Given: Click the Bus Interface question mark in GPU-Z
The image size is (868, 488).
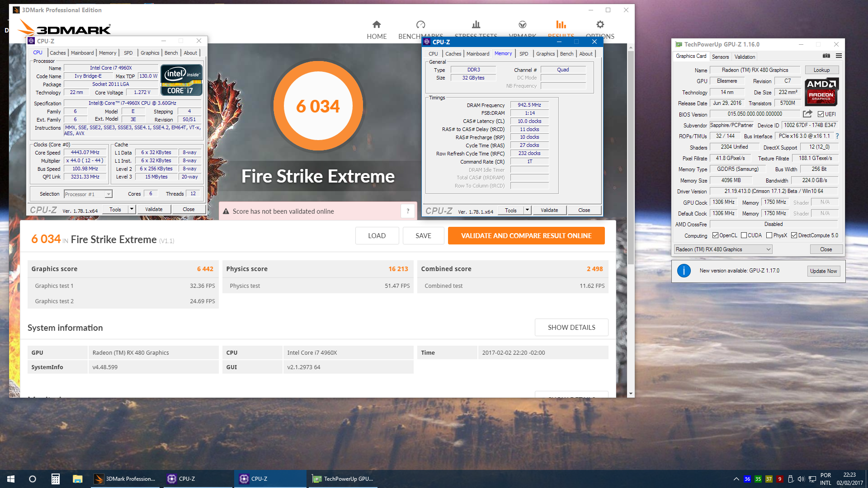Looking at the screenshot, I should click(837, 136).
